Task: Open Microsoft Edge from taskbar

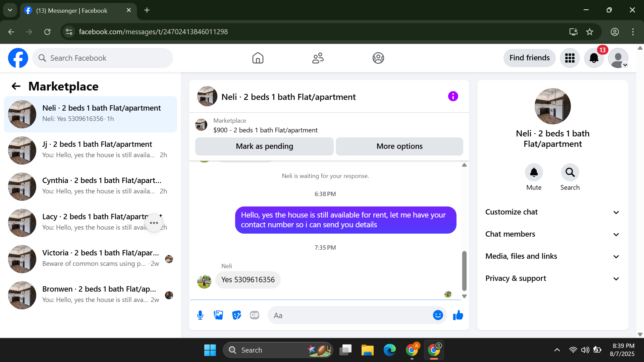Action: tap(389, 350)
